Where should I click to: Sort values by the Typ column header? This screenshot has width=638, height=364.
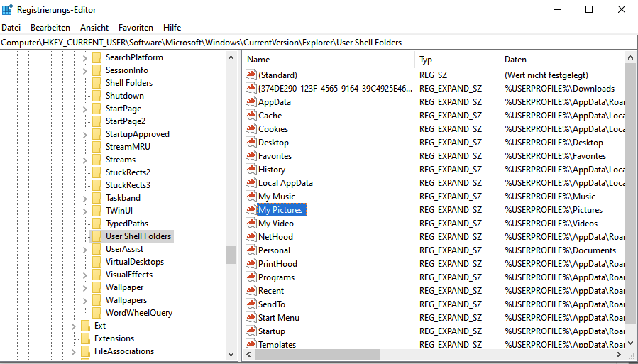pos(457,60)
